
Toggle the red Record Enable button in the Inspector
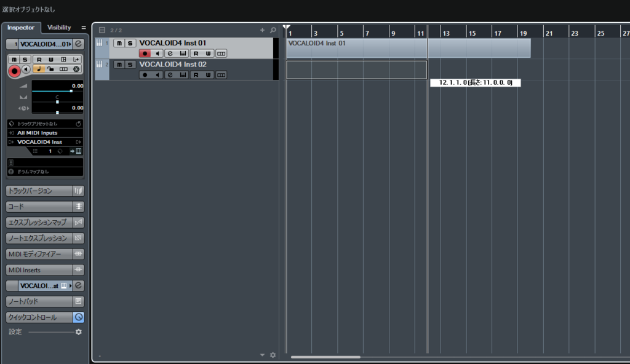click(x=15, y=71)
